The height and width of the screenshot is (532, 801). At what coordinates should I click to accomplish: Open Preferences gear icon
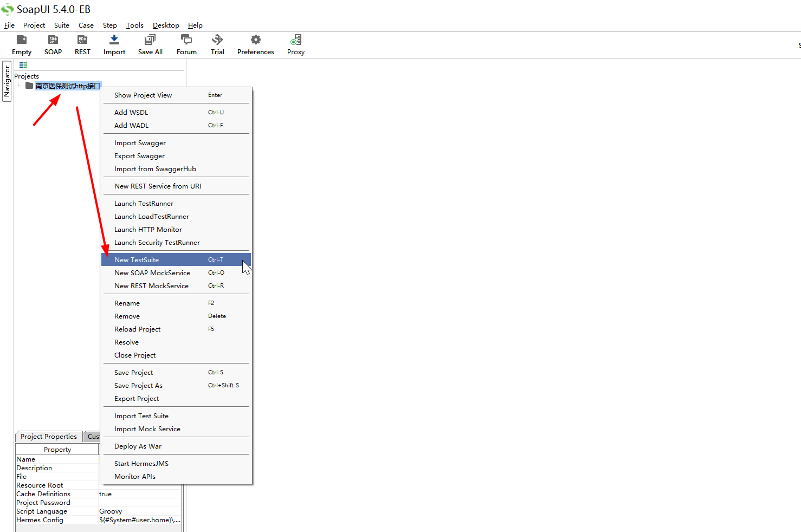[x=256, y=40]
